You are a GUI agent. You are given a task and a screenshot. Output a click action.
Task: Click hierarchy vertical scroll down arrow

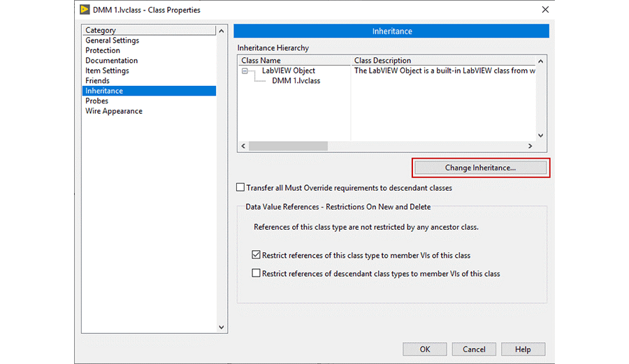(x=541, y=136)
